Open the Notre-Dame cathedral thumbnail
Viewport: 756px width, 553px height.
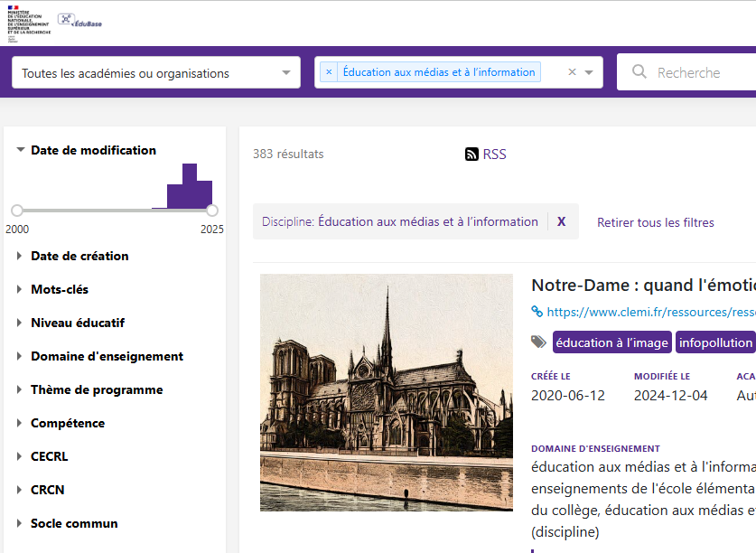pos(387,392)
